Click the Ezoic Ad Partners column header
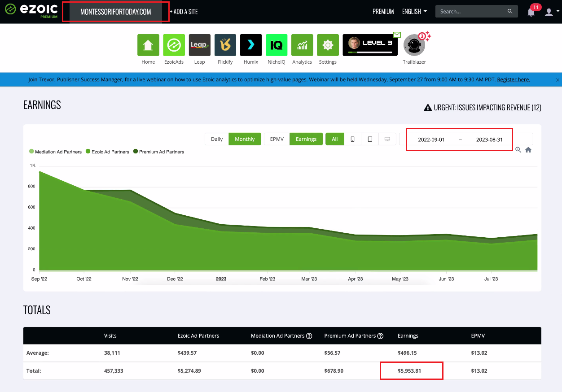The height and width of the screenshot is (392, 562). [198, 336]
